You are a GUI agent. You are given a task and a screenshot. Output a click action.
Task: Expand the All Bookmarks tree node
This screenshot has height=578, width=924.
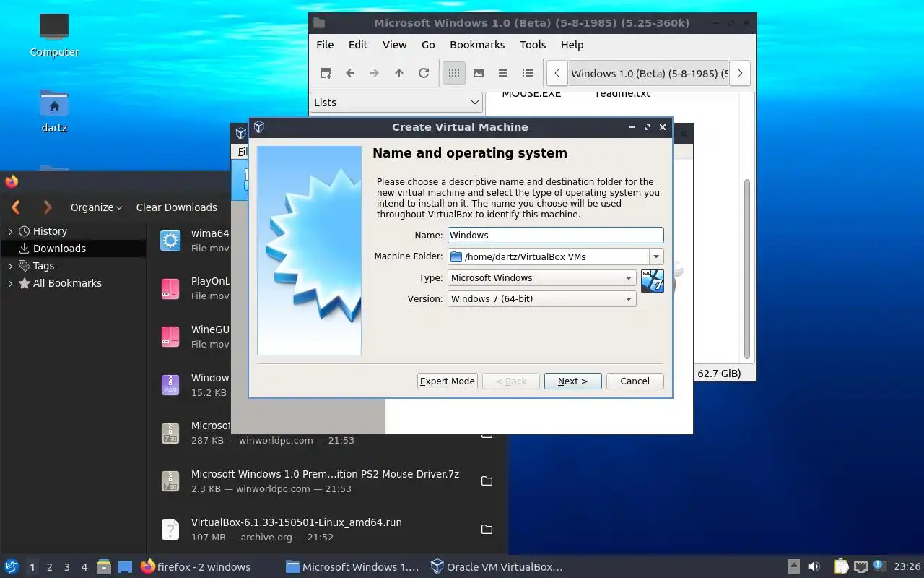tap(10, 283)
